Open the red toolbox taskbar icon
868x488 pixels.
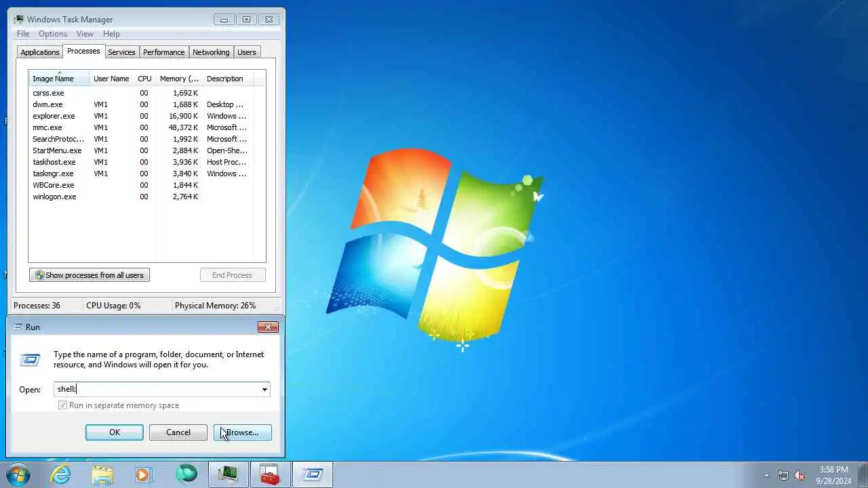270,474
